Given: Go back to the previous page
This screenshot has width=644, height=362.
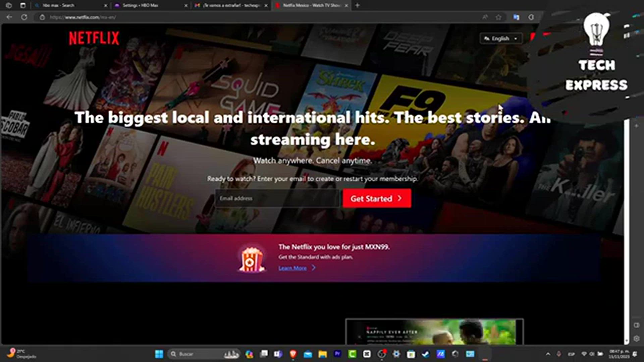Looking at the screenshot, I should tap(9, 17).
